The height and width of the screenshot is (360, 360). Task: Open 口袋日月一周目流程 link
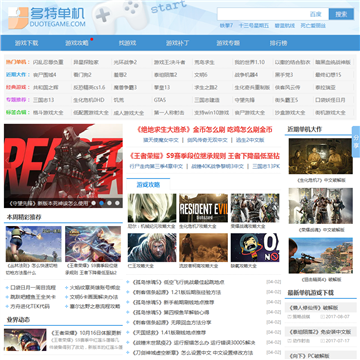[33, 287]
